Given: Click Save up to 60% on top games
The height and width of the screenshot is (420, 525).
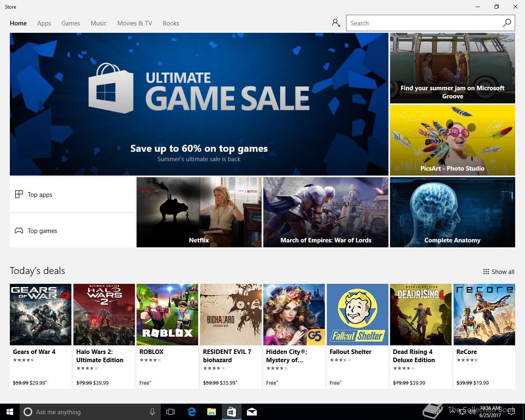Looking at the screenshot, I should (x=199, y=148).
